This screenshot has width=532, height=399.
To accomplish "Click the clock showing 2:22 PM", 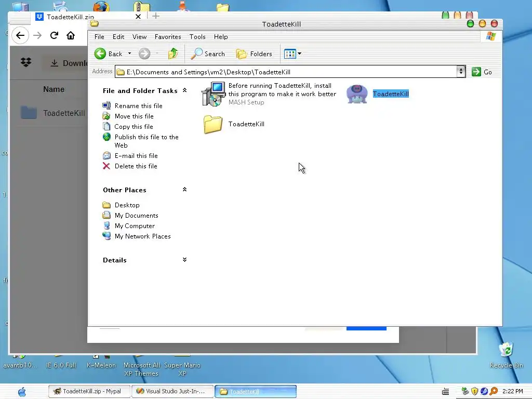I will pos(513,391).
